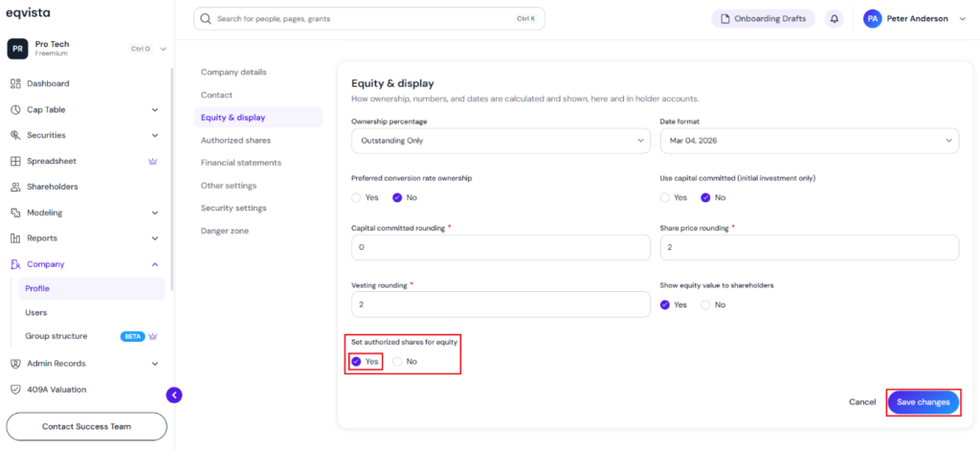Click the 409A Valuation shield icon

click(16, 390)
